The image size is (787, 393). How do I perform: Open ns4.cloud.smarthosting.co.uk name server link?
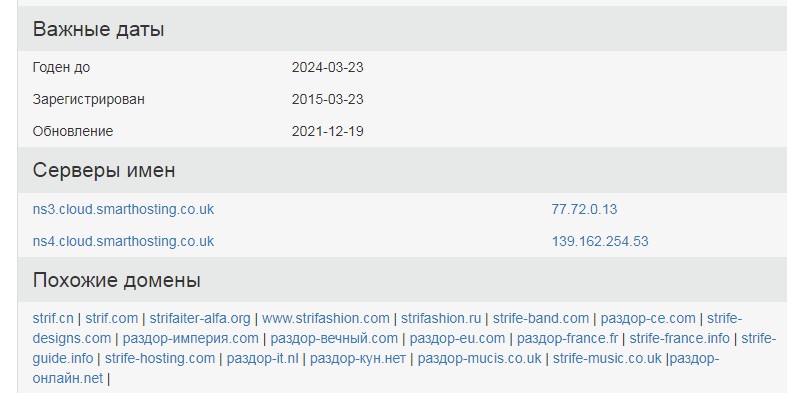point(123,241)
